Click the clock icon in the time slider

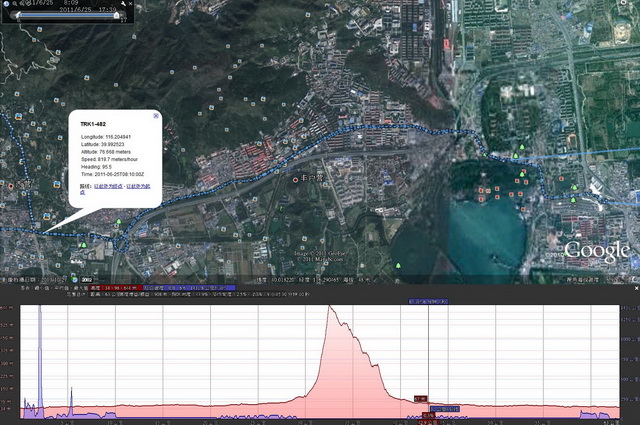click(x=6, y=4)
